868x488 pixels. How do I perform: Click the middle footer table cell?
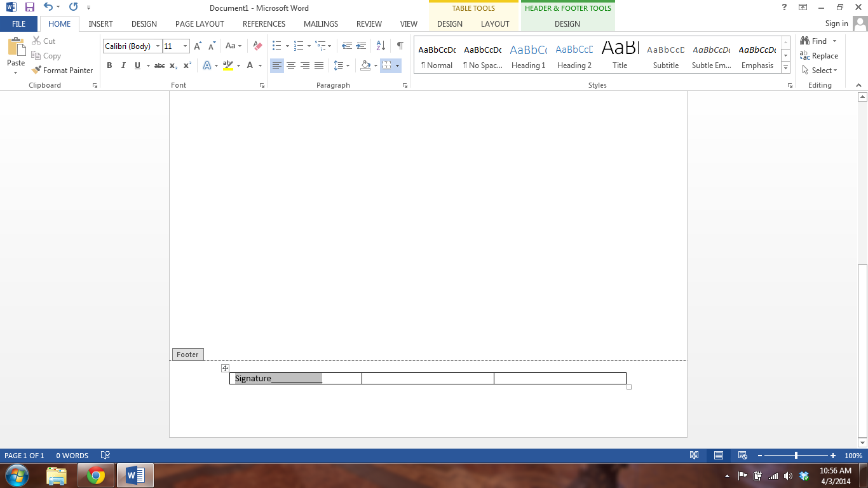pyautogui.click(x=428, y=379)
